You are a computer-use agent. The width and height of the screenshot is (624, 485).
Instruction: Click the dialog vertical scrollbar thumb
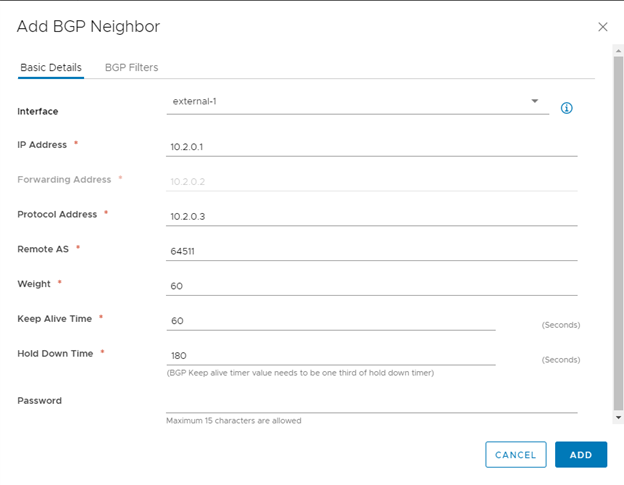tap(618, 233)
